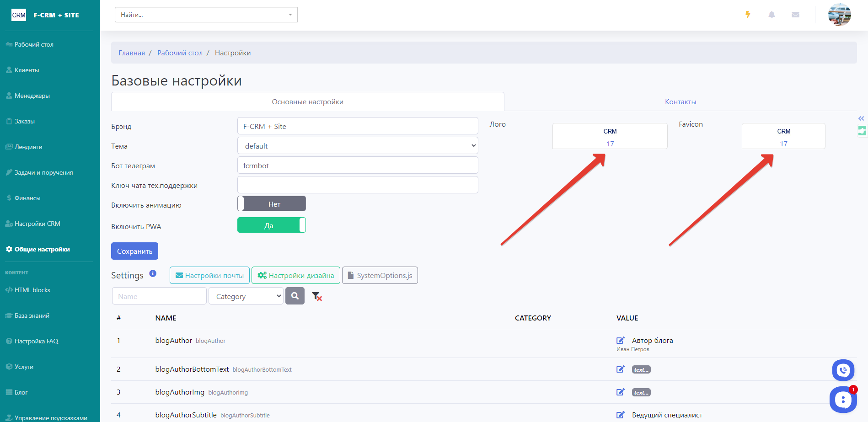The image size is (868, 422).
Task: Toggle the Включить PWA switch
Action: click(272, 225)
